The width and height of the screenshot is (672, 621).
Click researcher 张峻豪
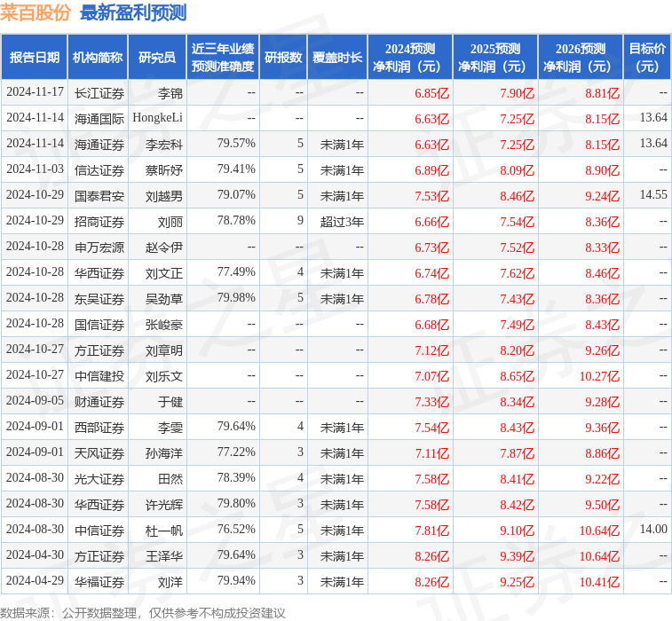coord(164,325)
